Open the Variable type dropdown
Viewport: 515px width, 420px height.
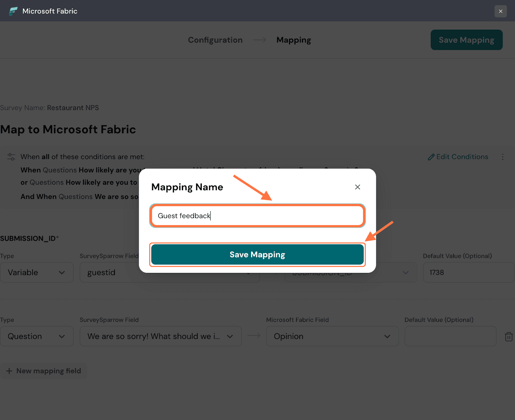[37, 273]
